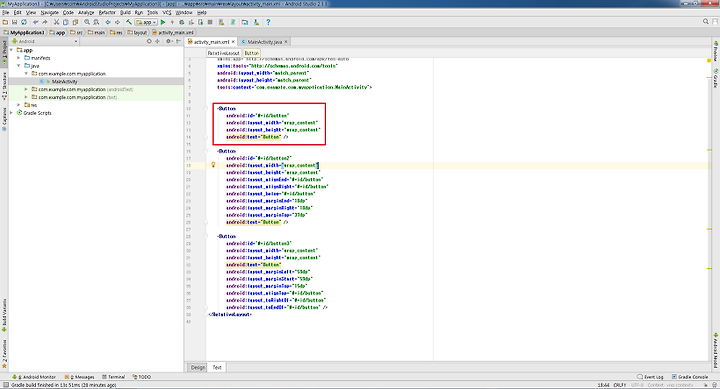
Task: Click the Debug app bug icon
Action: [182, 22]
